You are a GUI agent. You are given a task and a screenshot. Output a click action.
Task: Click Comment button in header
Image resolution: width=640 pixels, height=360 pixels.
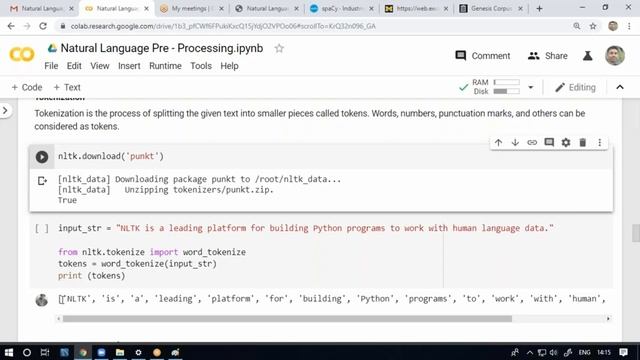click(482, 56)
